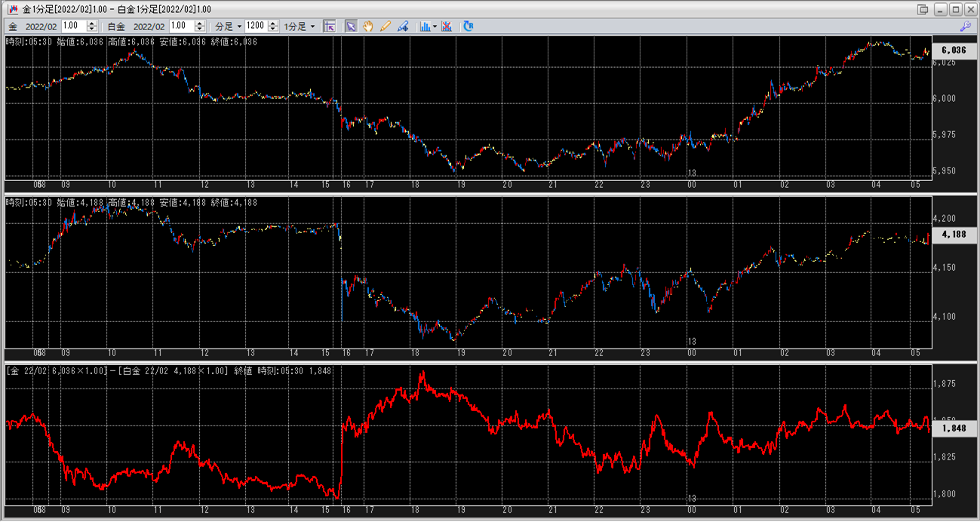The height and width of the screenshot is (522, 980).
Task: Open settings via the blue wrench icon
Action: [965, 26]
